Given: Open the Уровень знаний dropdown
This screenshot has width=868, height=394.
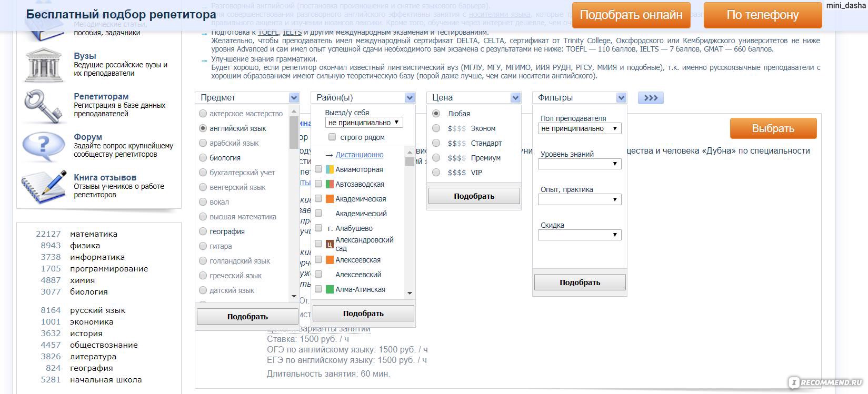Looking at the screenshot, I should (580, 164).
